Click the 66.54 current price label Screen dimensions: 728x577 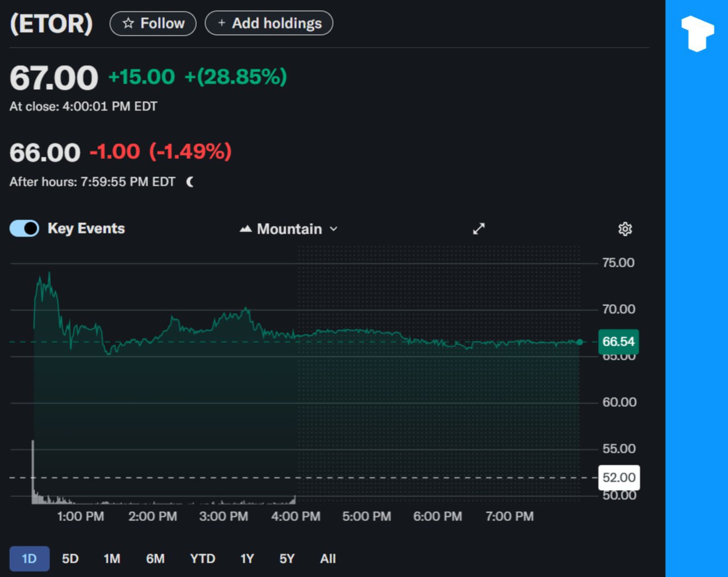[x=618, y=342]
